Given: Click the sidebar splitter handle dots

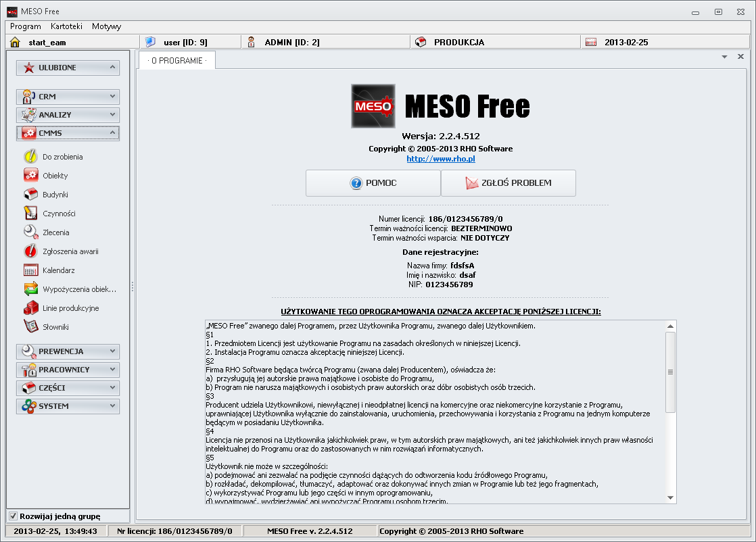Looking at the screenshot, I should [133, 287].
